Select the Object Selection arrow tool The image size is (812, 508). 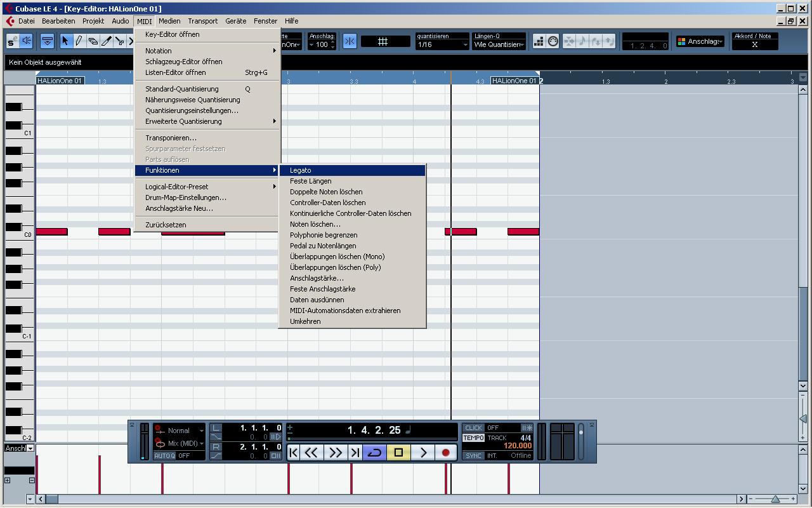(66, 41)
